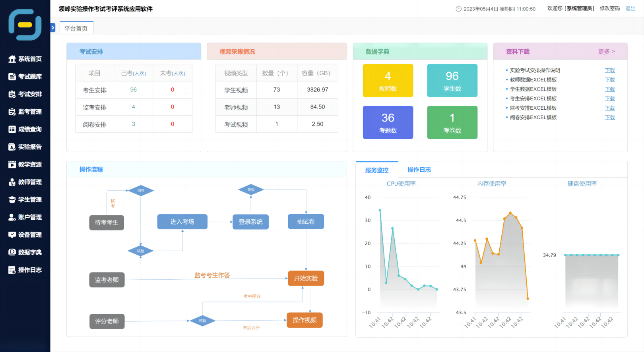Switch to the 操作日志 tab

coord(419,170)
